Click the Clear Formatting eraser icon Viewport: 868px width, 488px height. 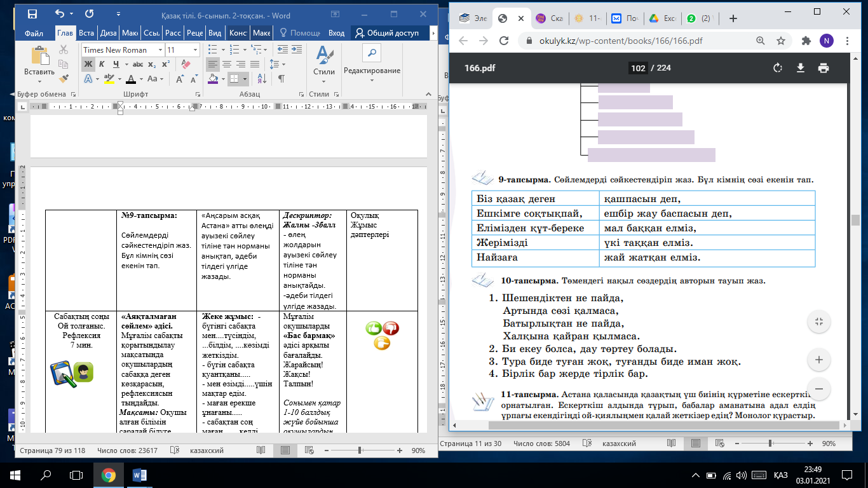point(186,64)
